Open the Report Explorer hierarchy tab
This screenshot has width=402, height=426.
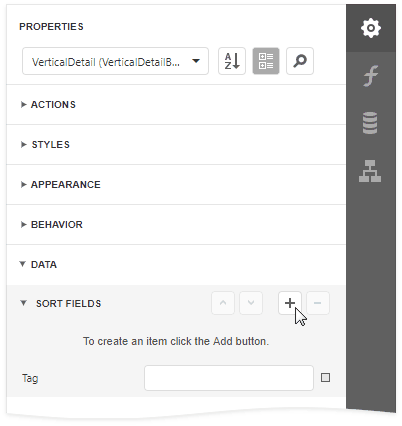click(x=370, y=171)
